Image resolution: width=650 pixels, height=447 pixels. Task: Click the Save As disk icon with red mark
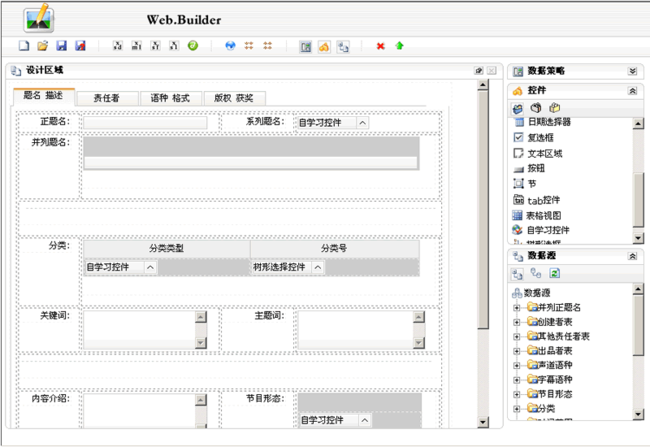[80, 46]
